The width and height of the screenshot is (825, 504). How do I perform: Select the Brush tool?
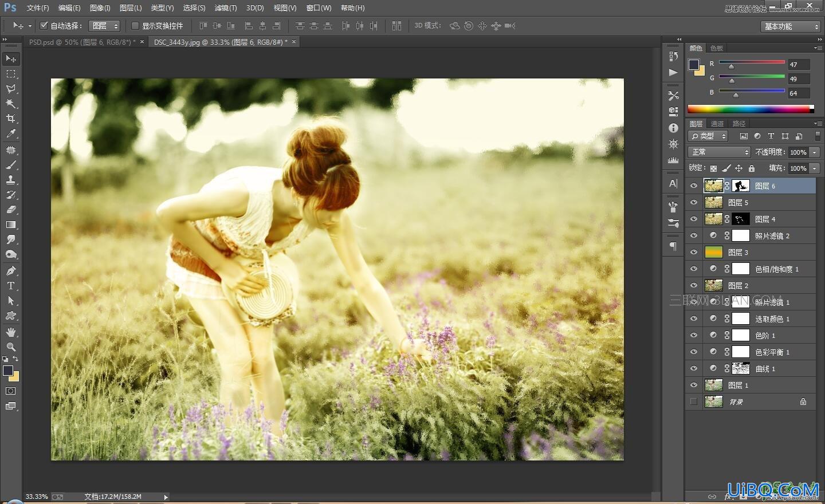click(11, 165)
